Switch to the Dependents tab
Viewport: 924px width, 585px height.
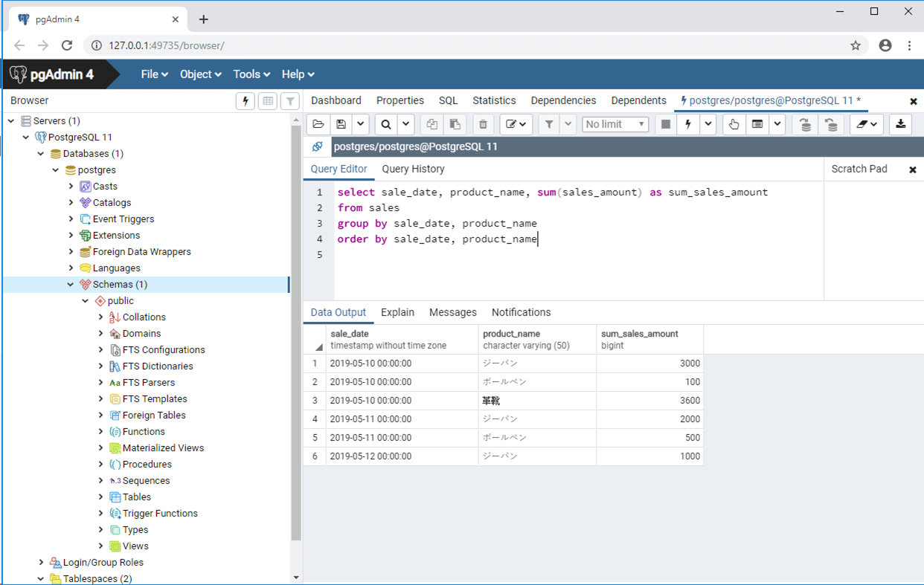pyautogui.click(x=638, y=100)
